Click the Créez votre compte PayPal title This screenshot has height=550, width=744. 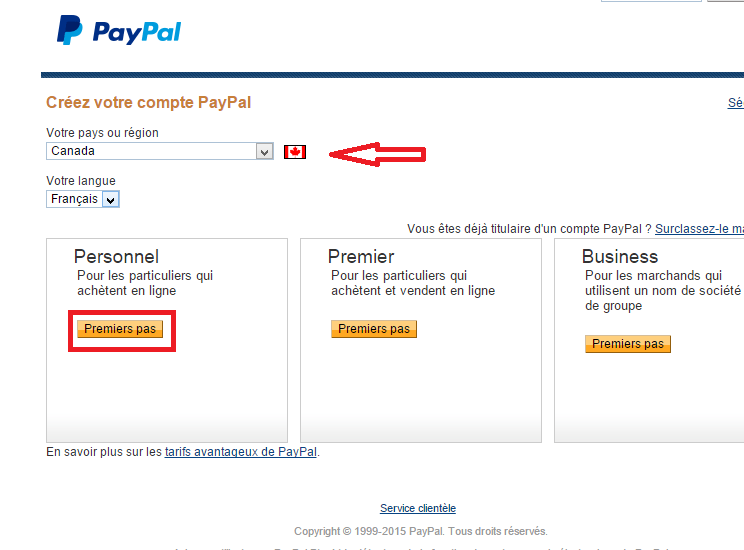[149, 103]
